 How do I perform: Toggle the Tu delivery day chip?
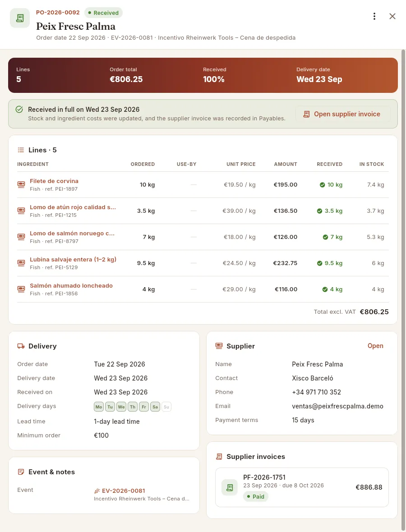(110, 407)
